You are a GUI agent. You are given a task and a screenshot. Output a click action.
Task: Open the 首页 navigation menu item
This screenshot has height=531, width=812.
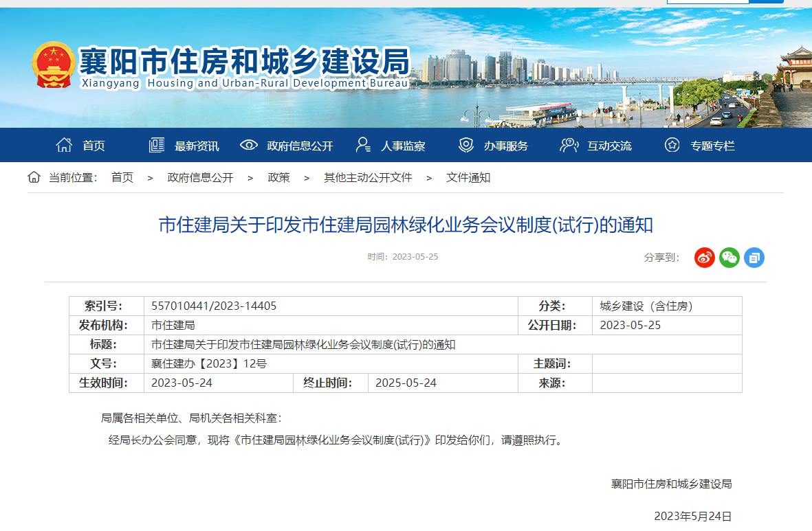(x=94, y=146)
